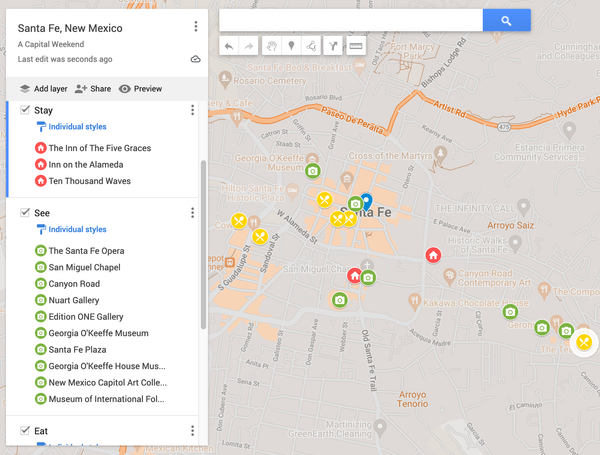Viewport: 600px width, 455px height.
Task: Select Inn on the Alameda item
Action: point(86,165)
